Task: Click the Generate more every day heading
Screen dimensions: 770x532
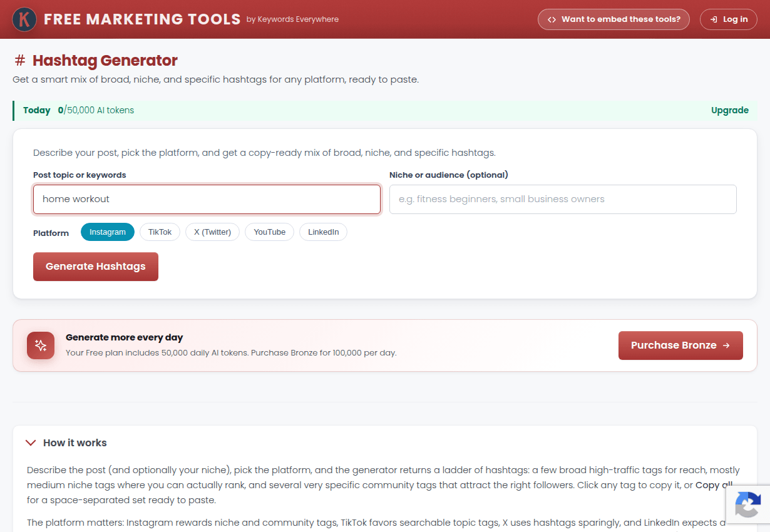Action: (125, 337)
